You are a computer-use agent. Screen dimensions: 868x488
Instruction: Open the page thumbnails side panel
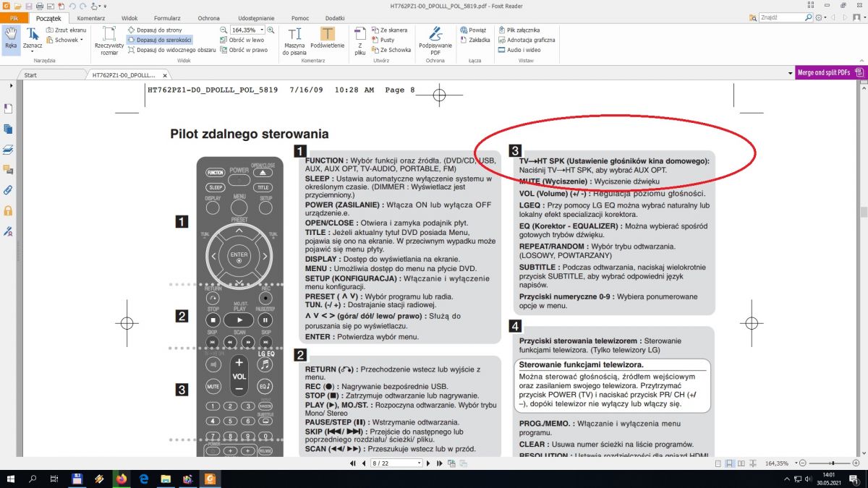(x=8, y=129)
